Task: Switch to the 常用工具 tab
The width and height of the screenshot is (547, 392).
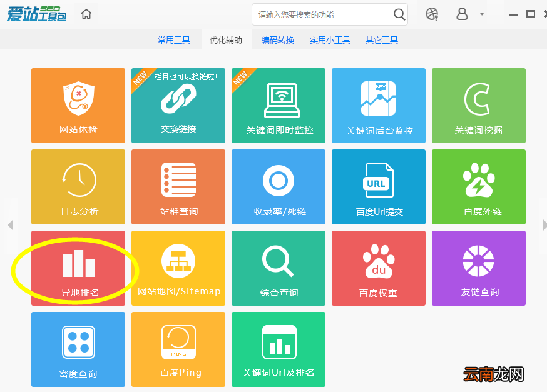Action: (174, 40)
